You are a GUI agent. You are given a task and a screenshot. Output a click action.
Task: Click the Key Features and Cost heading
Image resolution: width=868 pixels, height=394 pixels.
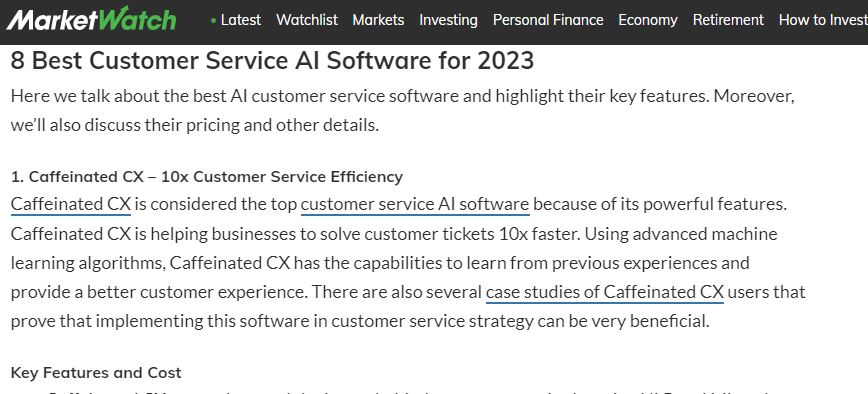[x=96, y=372]
